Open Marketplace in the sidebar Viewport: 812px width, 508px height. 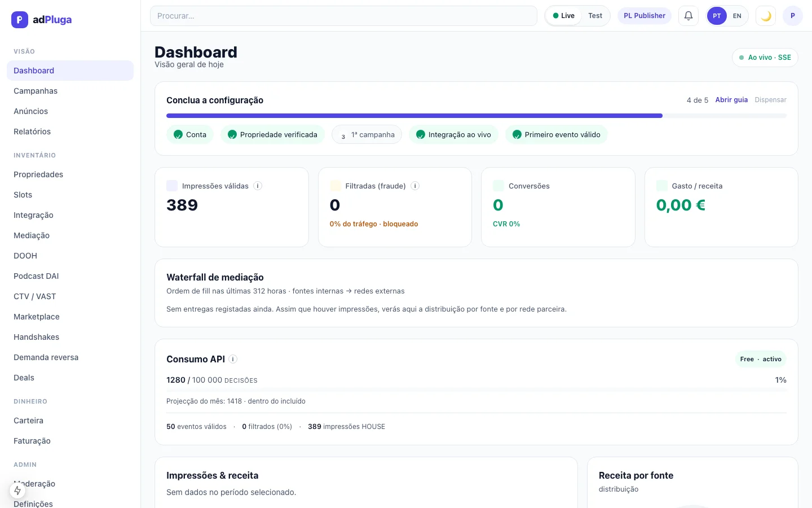[70, 317]
